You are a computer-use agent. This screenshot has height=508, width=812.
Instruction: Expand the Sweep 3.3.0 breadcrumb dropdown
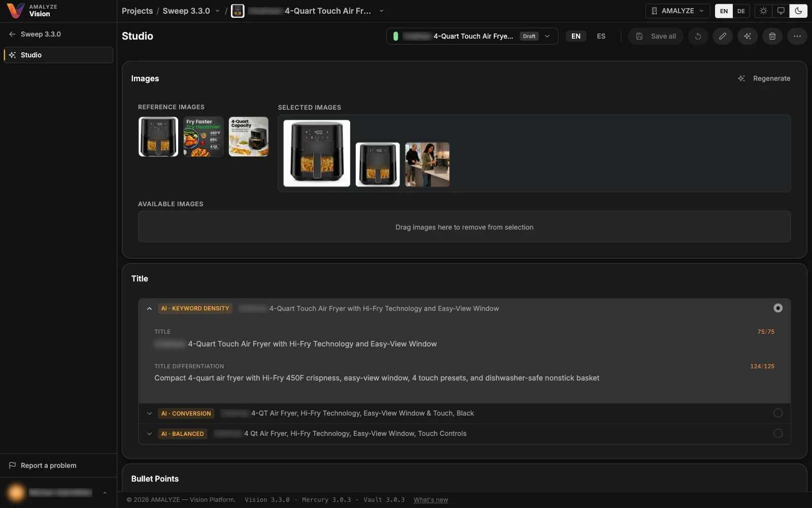pyautogui.click(x=218, y=11)
